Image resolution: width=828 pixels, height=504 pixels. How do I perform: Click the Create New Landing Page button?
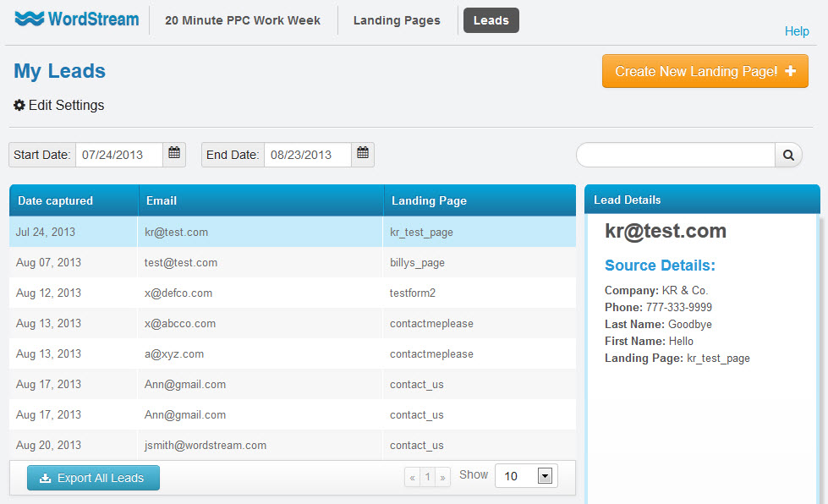(705, 71)
